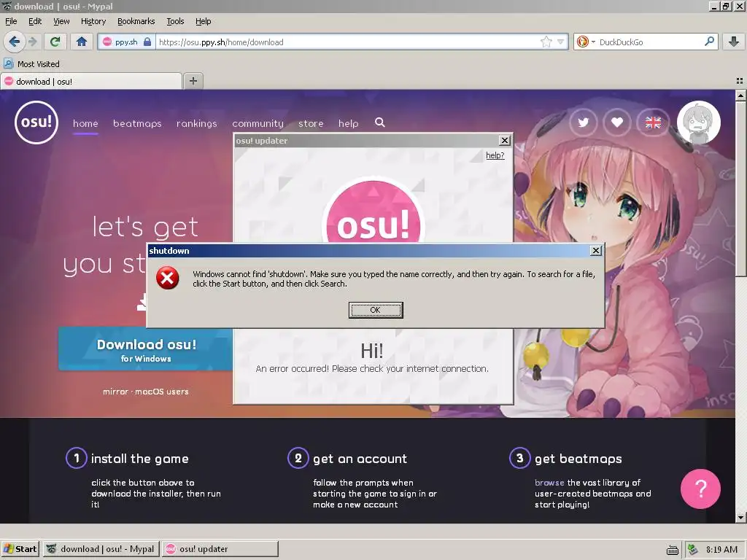Click the pink question mark help bubble
Viewport: 747px width, 560px height.
pyautogui.click(x=700, y=489)
